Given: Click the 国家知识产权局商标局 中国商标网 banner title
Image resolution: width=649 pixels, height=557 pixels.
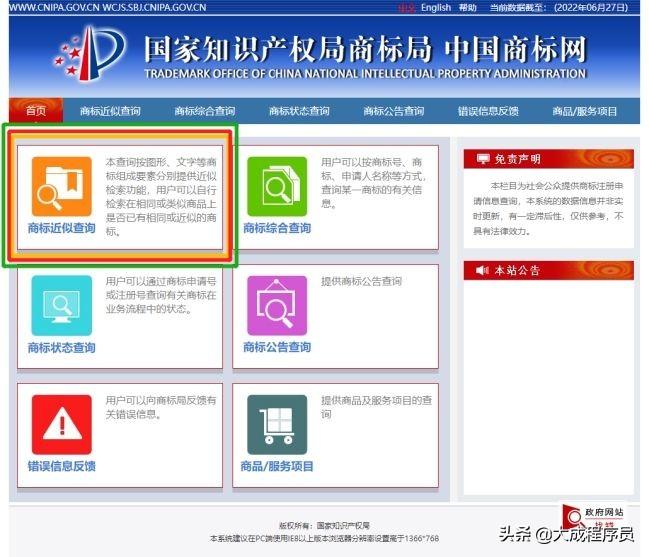Looking at the screenshot, I should tap(365, 49).
